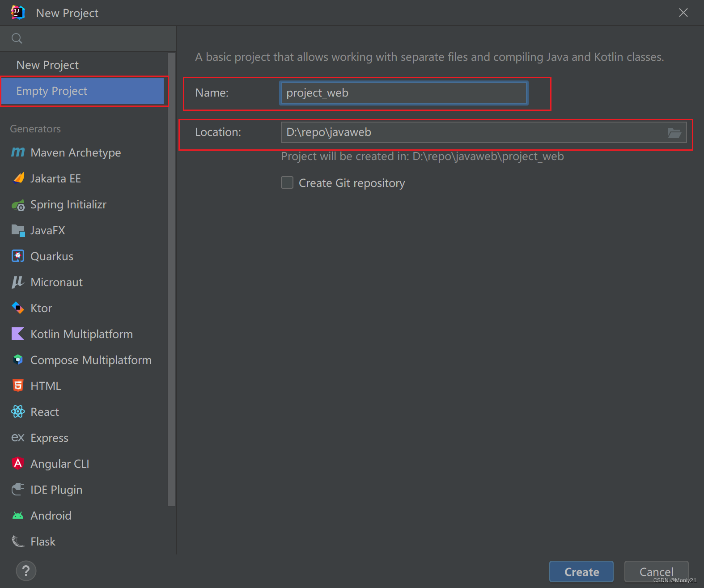Click the IDE Plugin plug icon
The image size is (704, 588).
[18, 489]
